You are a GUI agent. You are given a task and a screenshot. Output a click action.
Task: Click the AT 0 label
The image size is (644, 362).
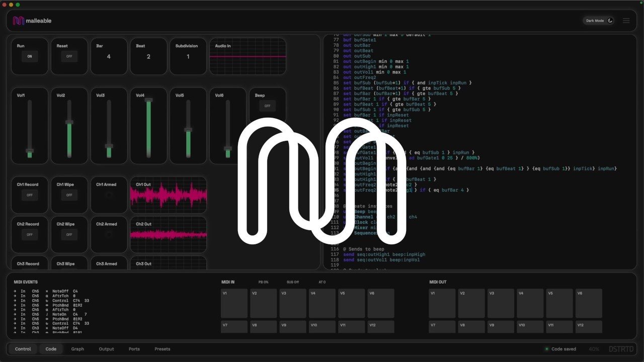click(322, 282)
